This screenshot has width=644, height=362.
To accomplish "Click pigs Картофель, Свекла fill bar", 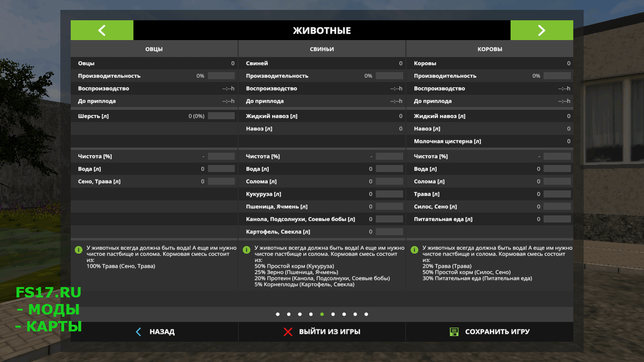I will pyautogui.click(x=389, y=232).
